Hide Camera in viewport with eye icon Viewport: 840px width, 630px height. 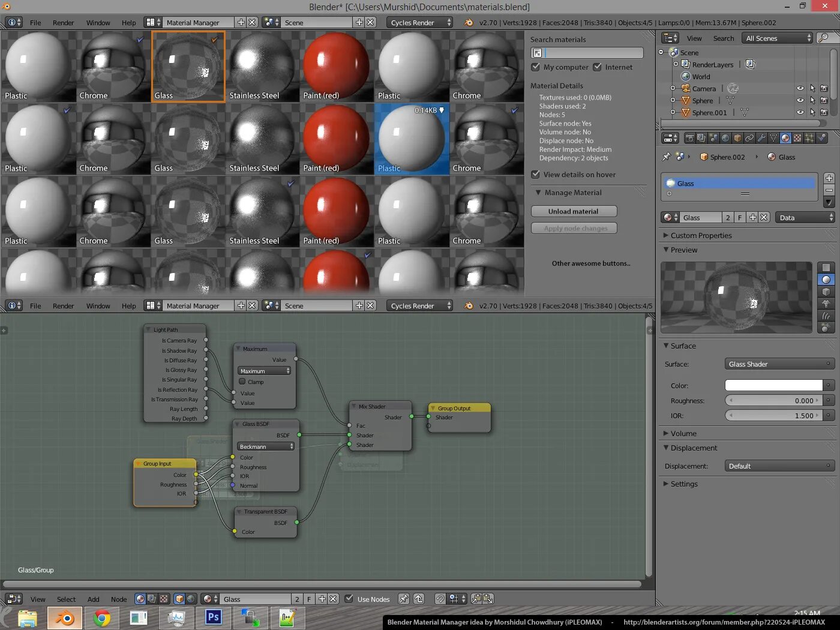point(800,88)
